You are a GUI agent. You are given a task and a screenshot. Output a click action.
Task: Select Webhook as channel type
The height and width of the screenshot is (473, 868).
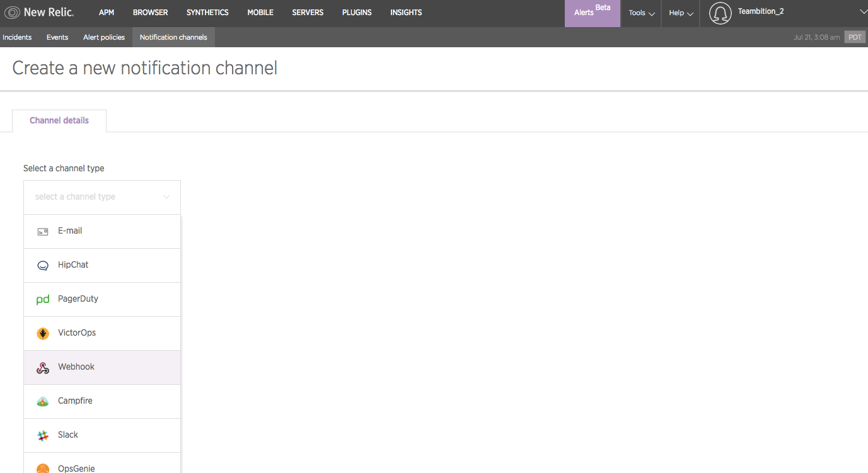(102, 367)
